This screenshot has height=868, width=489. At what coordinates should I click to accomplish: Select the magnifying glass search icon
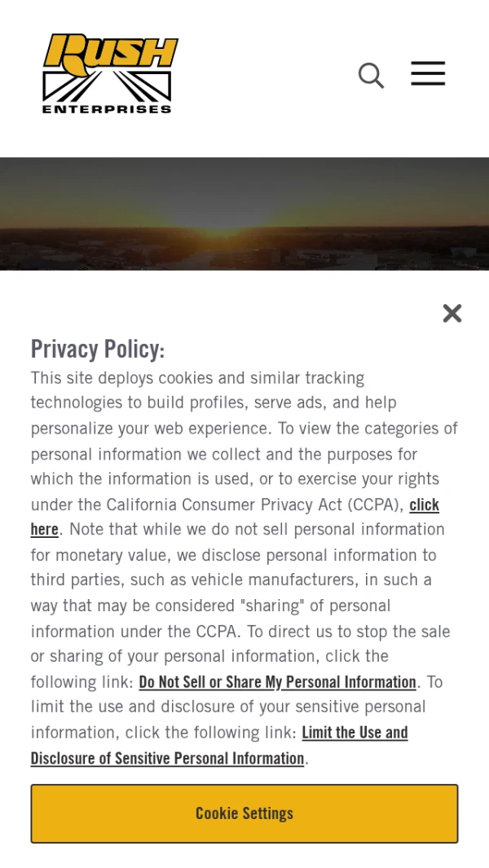[371, 75]
